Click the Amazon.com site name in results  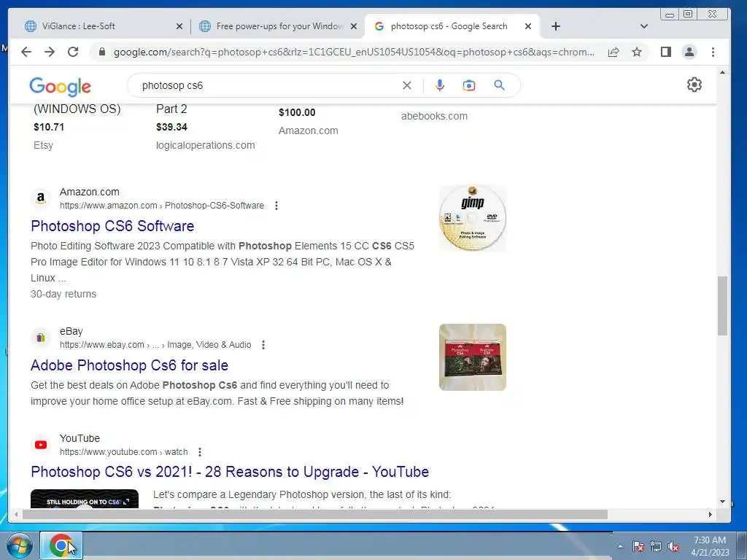(x=90, y=192)
